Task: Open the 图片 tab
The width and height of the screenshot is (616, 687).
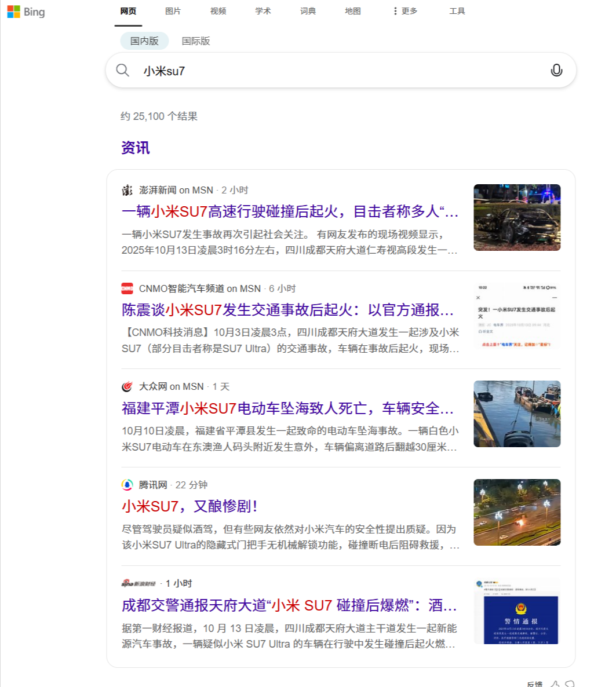Action: (173, 11)
